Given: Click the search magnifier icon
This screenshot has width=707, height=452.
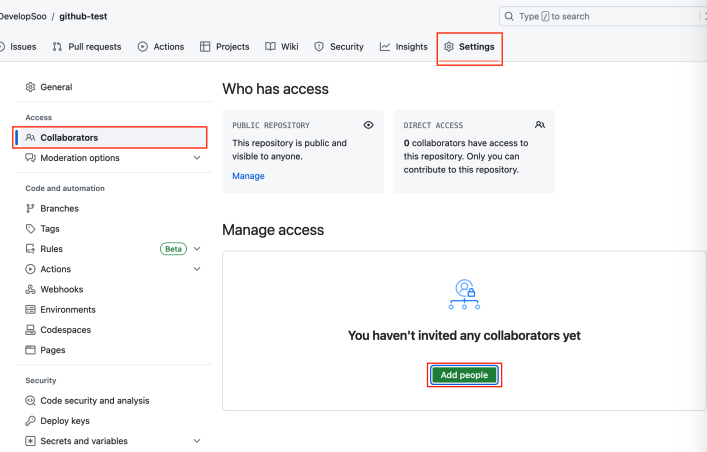Looking at the screenshot, I should tap(509, 16).
